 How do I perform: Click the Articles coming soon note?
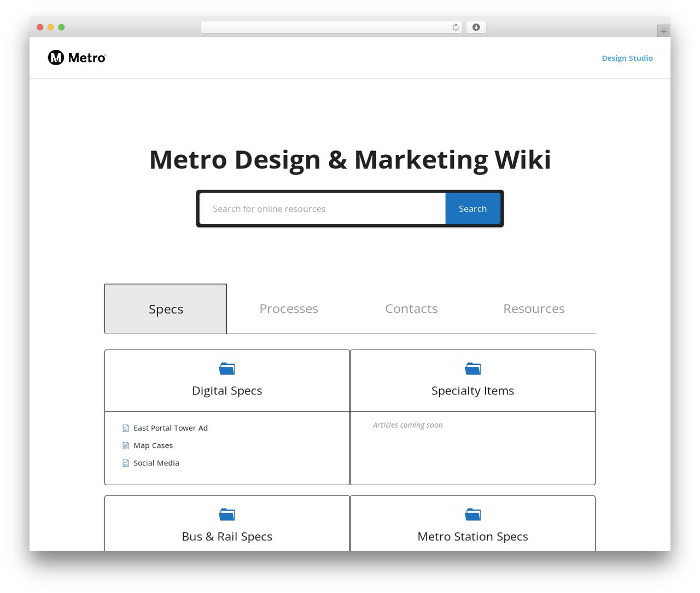[x=408, y=425]
